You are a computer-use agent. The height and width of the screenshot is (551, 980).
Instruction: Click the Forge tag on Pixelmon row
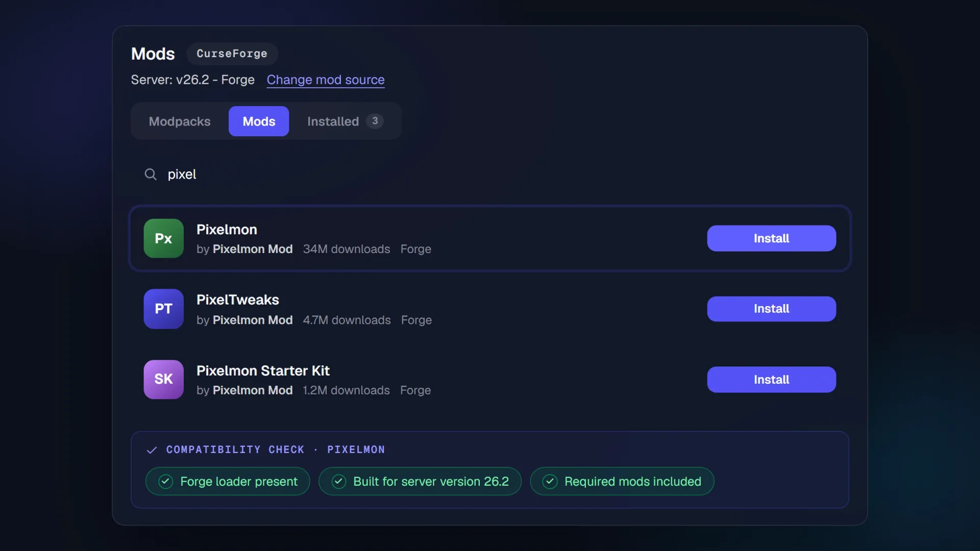(x=415, y=249)
